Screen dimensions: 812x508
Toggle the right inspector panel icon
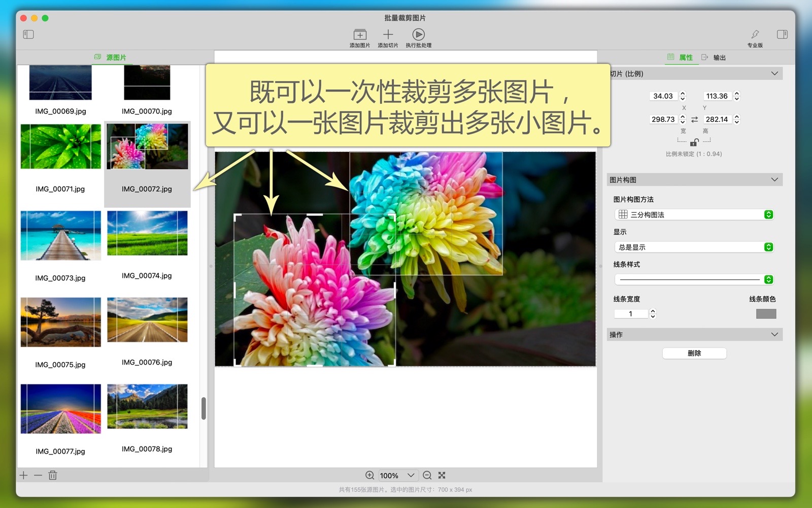[782, 35]
